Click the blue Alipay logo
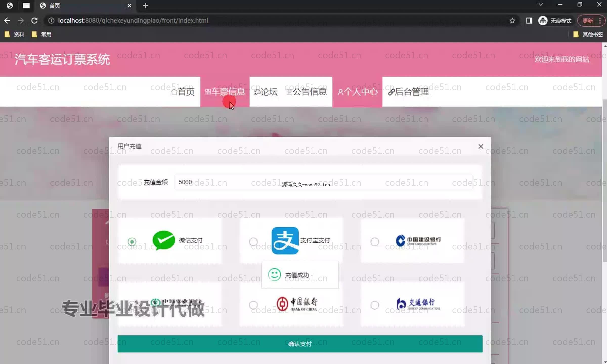Image resolution: width=607 pixels, height=364 pixels. click(285, 240)
